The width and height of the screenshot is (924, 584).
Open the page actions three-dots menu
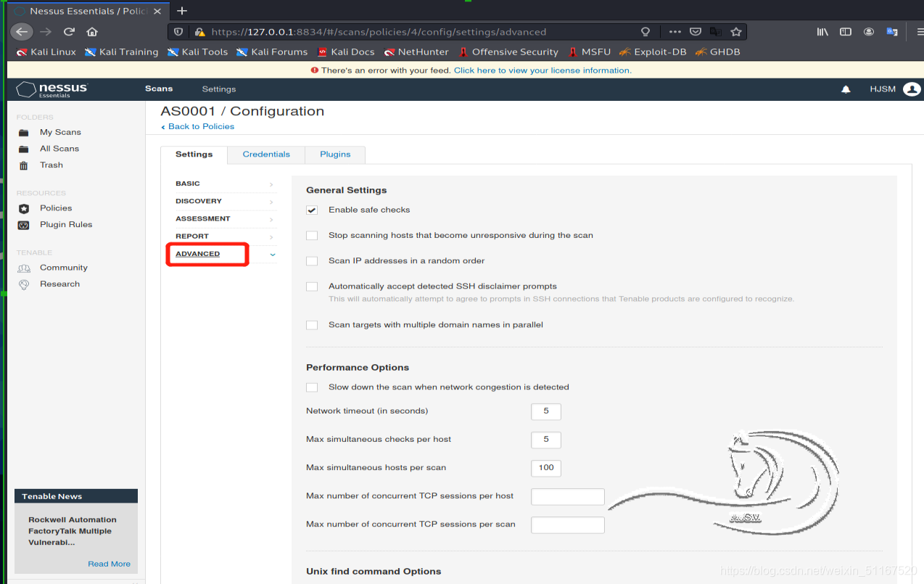[x=675, y=32]
